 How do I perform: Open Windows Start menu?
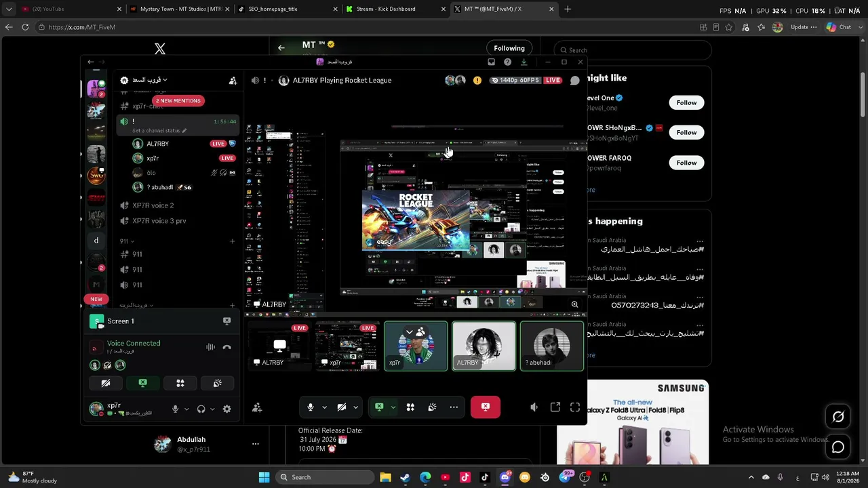point(264,477)
